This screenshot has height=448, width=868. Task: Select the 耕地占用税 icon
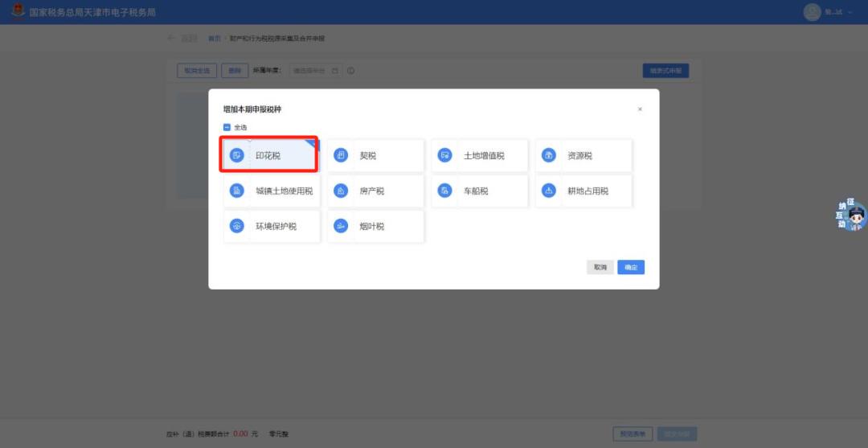click(549, 191)
